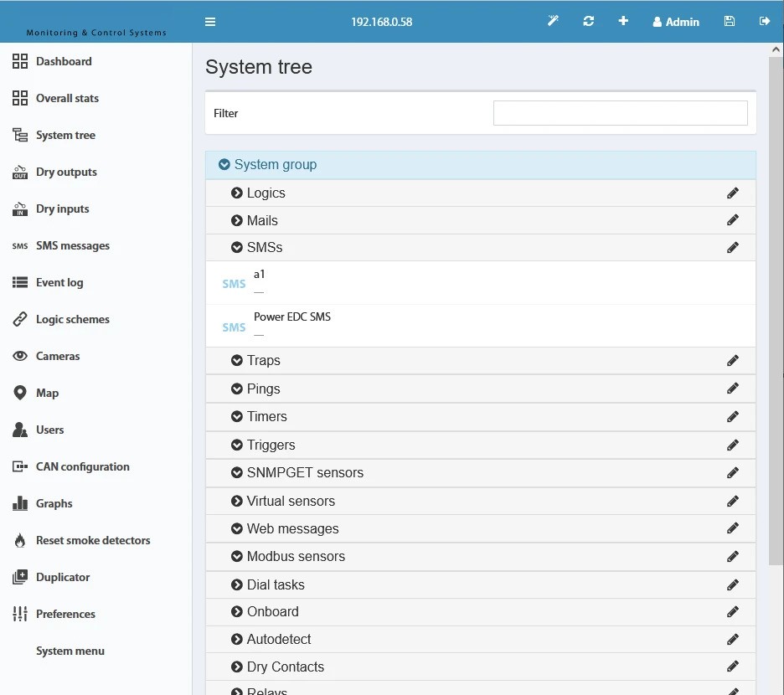Toggle the Pings tree node
This screenshot has width=784, height=695.
tap(236, 389)
